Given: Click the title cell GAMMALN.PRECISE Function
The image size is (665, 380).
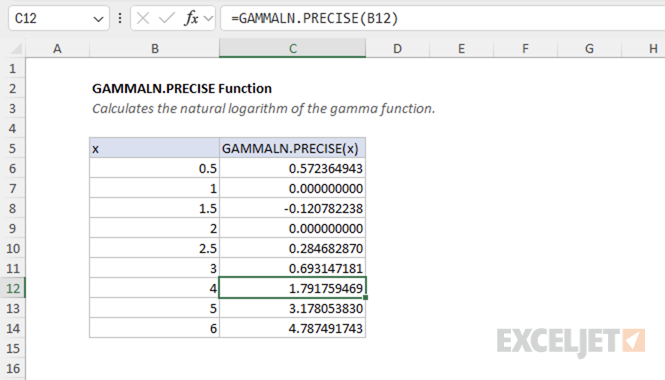Looking at the screenshot, I should click(x=182, y=88).
